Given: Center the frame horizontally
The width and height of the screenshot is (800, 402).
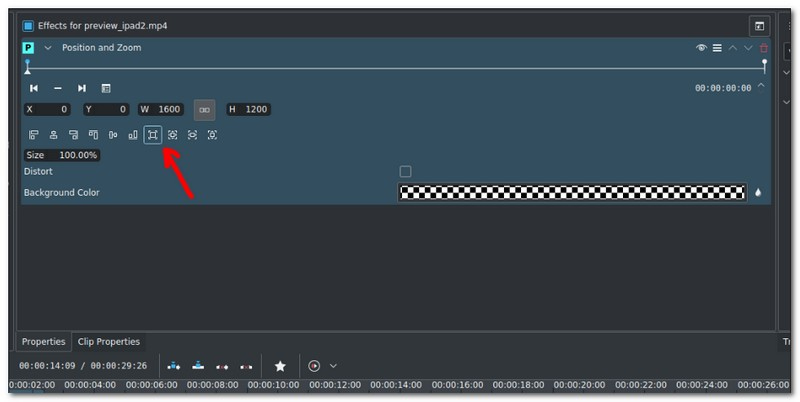Looking at the screenshot, I should [54, 135].
